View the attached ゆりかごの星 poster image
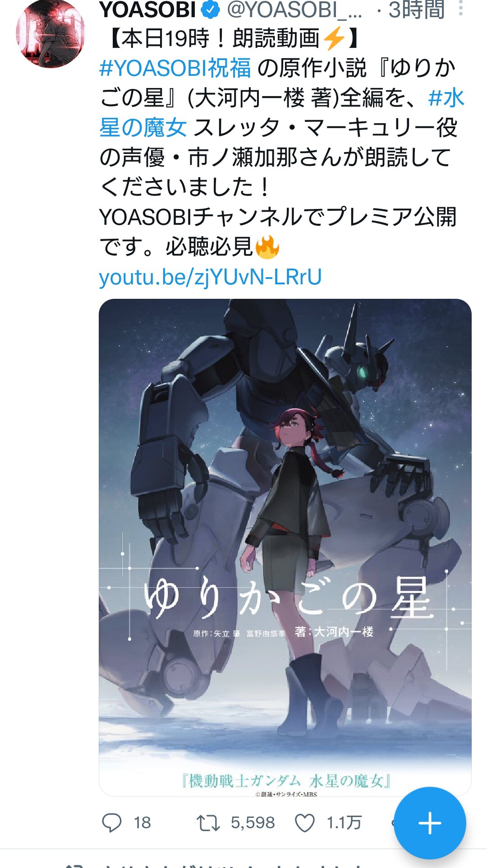The height and width of the screenshot is (868, 487). coord(285,547)
